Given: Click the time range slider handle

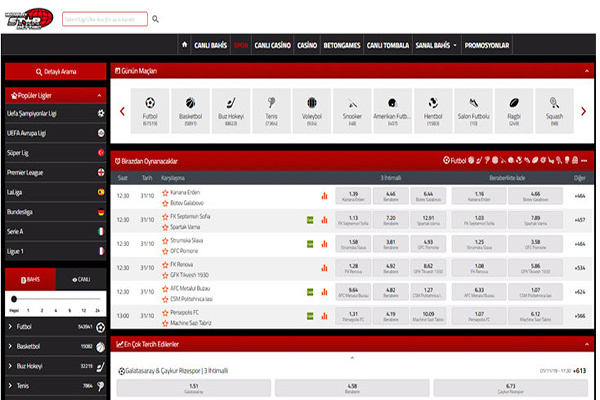Looking at the screenshot, I should click(x=13, y=299).
